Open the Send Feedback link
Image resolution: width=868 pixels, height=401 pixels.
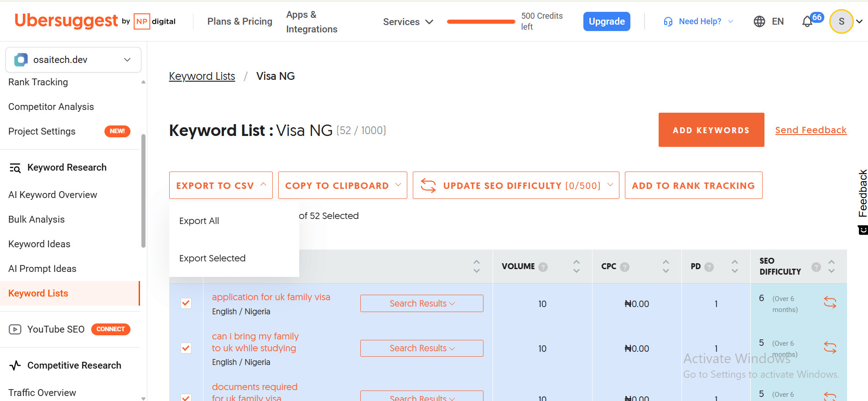tap(811, 130)
